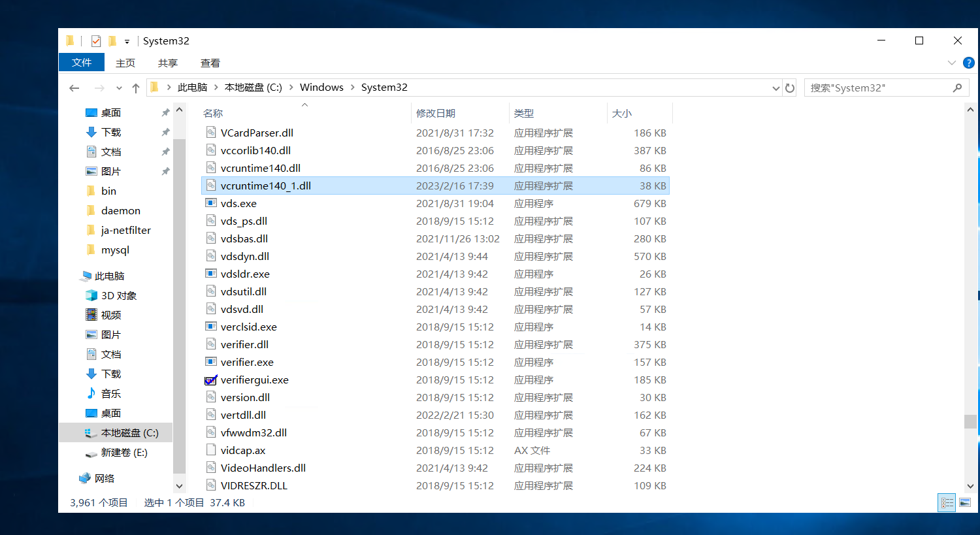The height and width of the screenshot is (535, 980).
Task: Click the New Folder quick access icon
Action: pos(112,41)
